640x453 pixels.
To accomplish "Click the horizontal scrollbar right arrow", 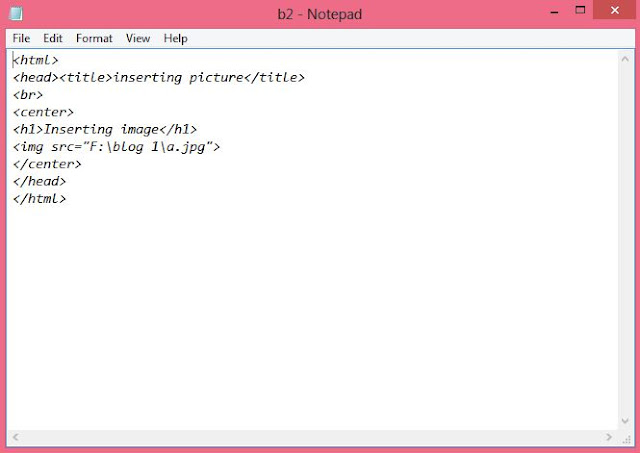I will [609, 437].
